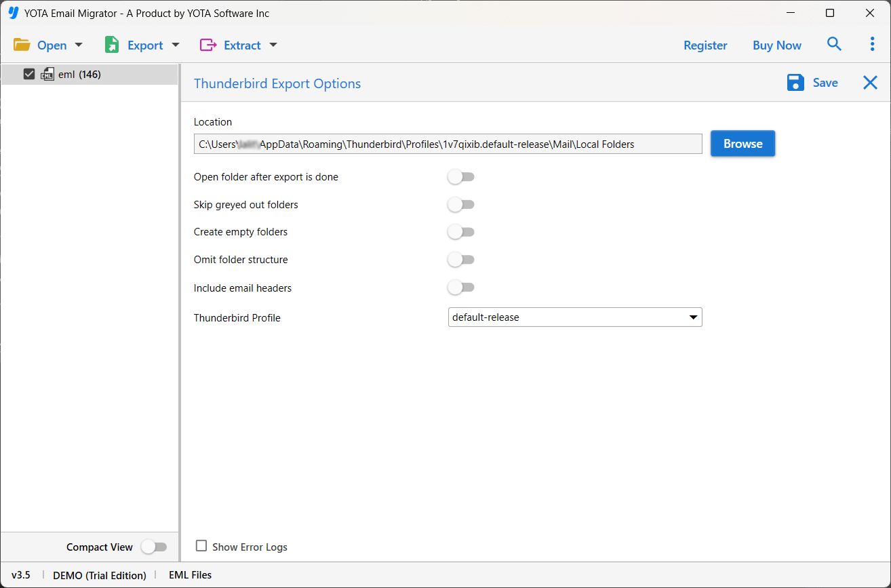891x588 pixels.
Task: Open the search tool
Action: [834, 44]
